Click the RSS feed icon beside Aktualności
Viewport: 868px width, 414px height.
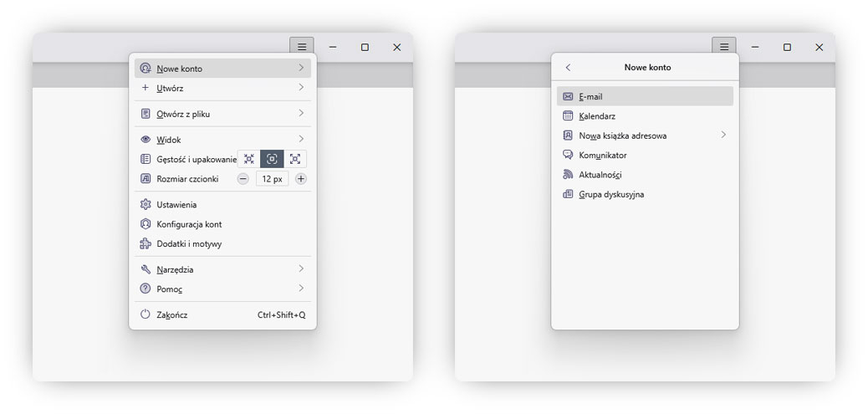568,174
